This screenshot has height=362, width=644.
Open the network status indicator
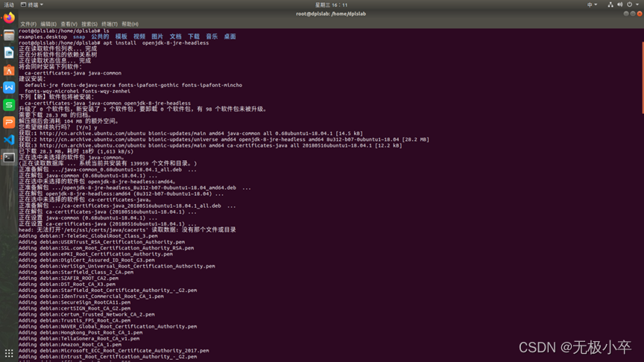pos(610,4)
